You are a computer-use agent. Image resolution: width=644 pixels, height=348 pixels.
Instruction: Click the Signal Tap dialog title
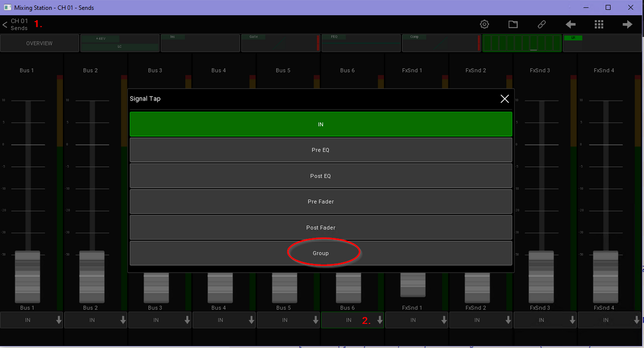tap(145, 99)
